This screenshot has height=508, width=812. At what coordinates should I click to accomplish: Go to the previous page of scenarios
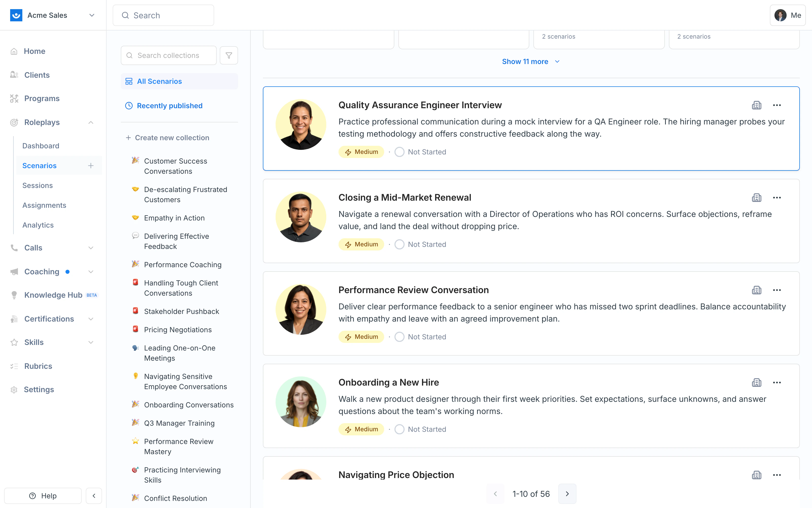495,494
